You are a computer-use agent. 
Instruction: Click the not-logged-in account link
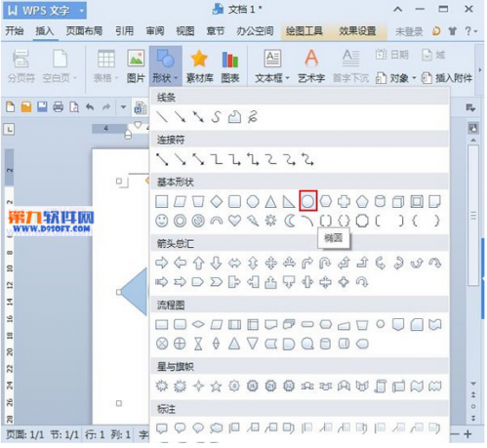coord(409,31)
